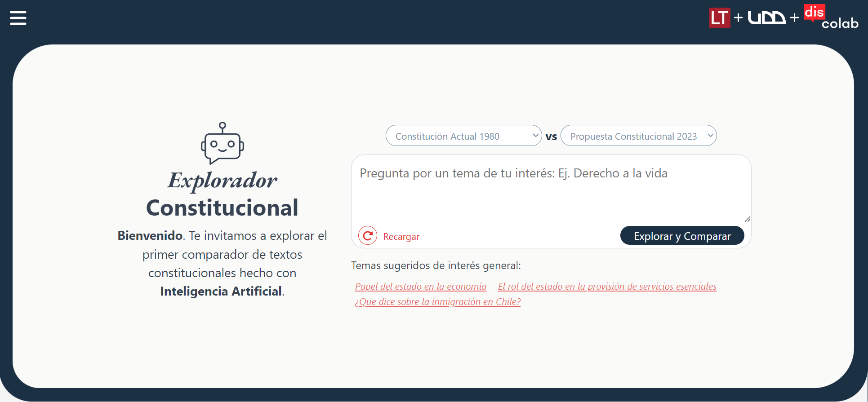Choose the inmigración en Chile suggested question
Screen dimensions: 868x402
tap(437, 302)
